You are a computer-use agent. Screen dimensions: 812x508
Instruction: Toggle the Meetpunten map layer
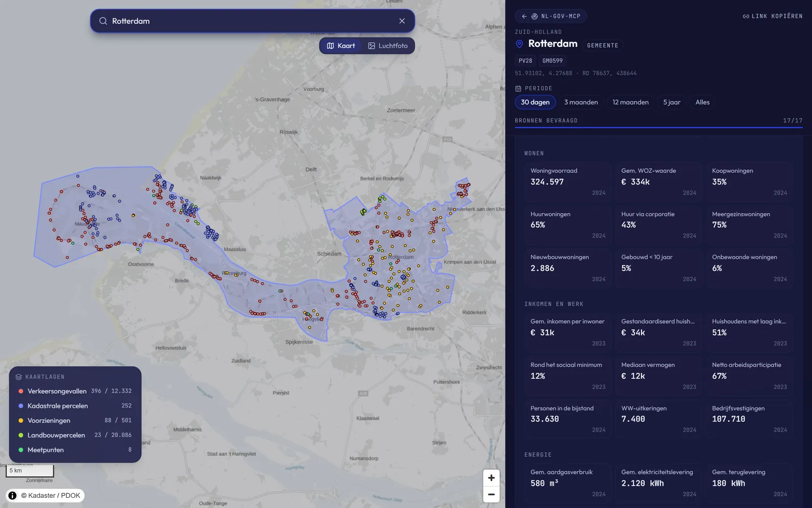pos(75,450)
